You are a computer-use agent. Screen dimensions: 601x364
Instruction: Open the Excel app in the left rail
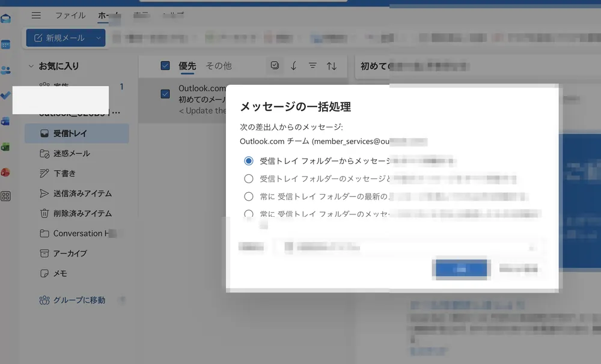pos(5,147)
